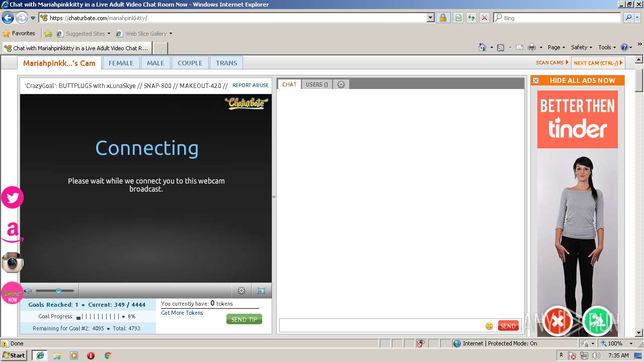Image resolution: width=644 pixels, height=362 pixels.
Task: Switch to the FEMALE tab
Action: point(121,63)
